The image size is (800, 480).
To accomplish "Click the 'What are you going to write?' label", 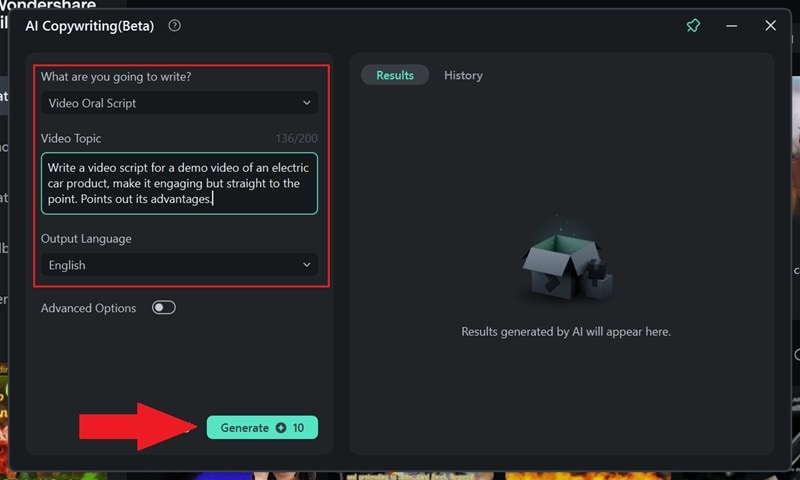I will point(116,77).
